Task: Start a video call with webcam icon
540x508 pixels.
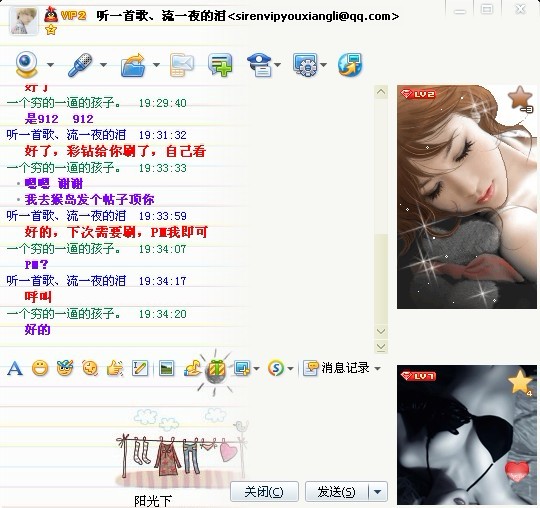Action: tap(27, 64)
